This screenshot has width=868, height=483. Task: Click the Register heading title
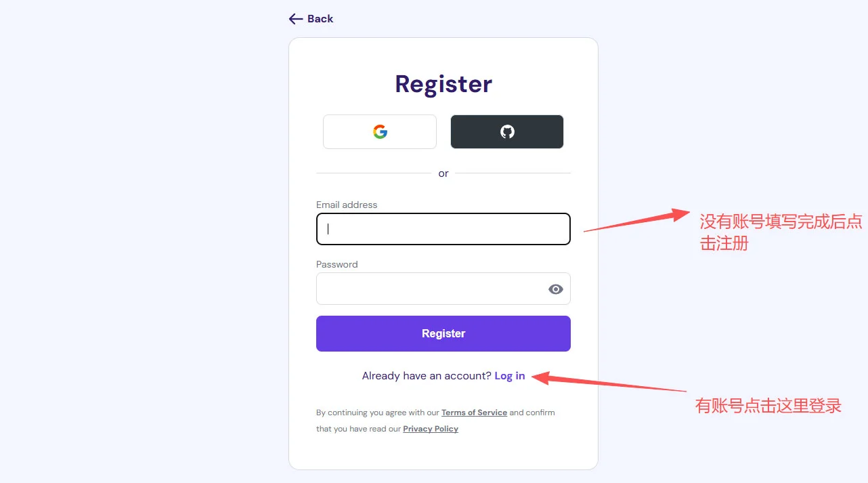443,84
